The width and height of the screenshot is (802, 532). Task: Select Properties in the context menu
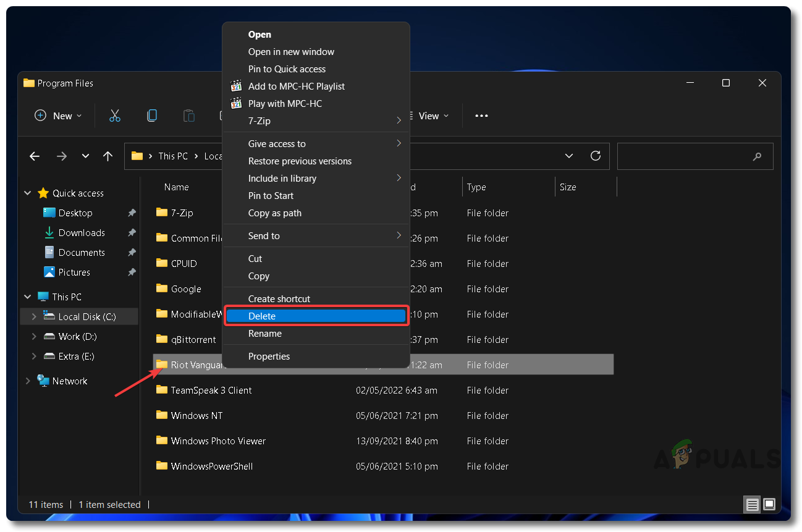coord(269,356)
